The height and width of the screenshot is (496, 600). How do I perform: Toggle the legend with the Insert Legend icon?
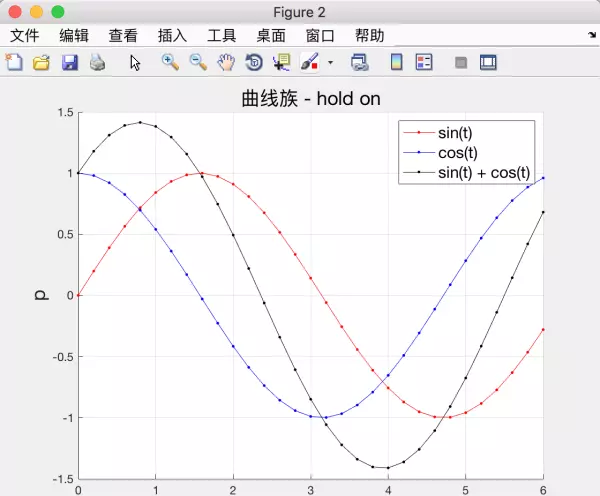coord(424,62)
